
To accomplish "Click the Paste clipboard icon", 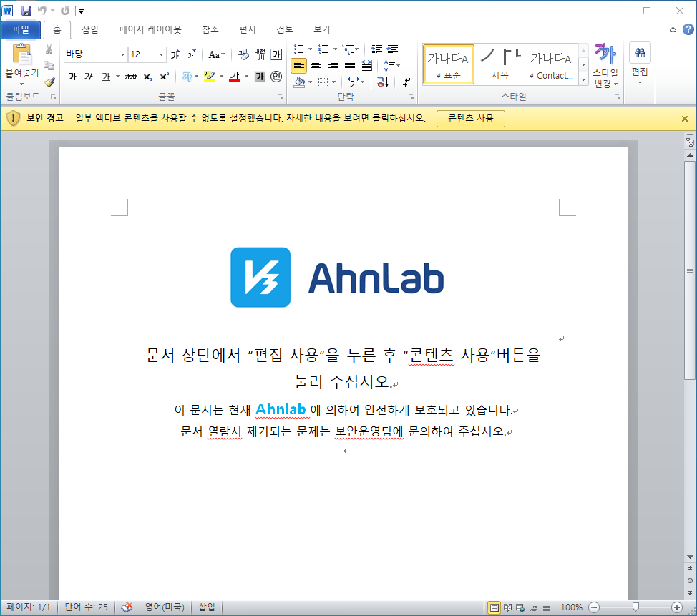I will pos(21,54).
